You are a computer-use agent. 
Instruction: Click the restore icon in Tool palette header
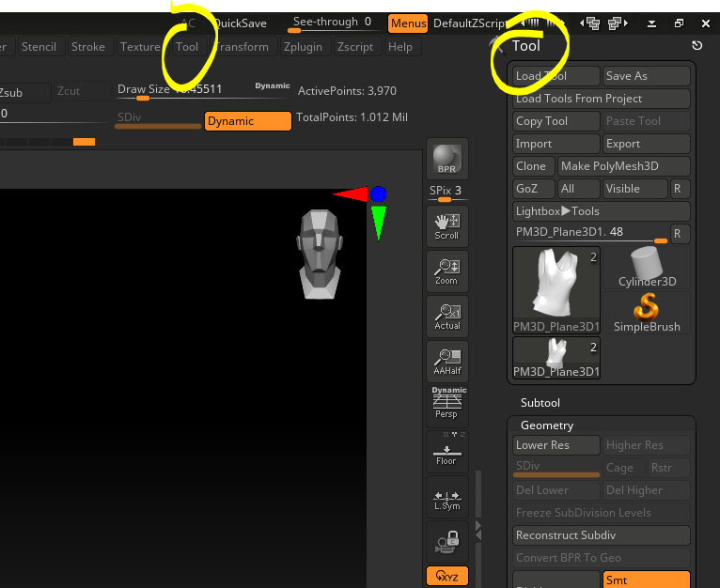697,45
